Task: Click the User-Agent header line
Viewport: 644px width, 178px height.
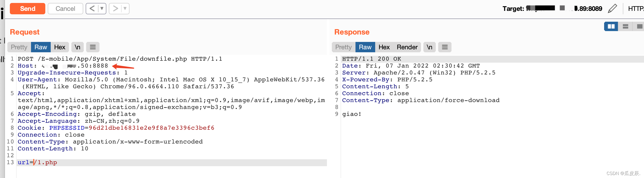Action: click(171, 83)
